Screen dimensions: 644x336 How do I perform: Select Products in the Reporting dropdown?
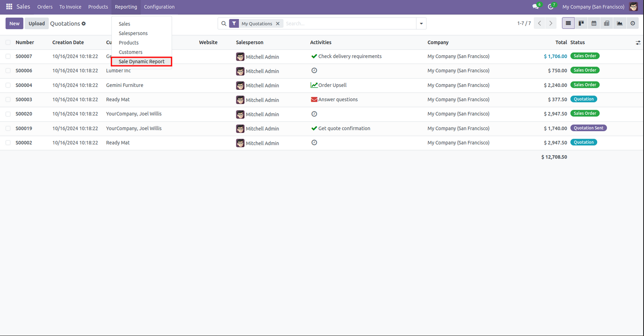click(x=128, y=43)
